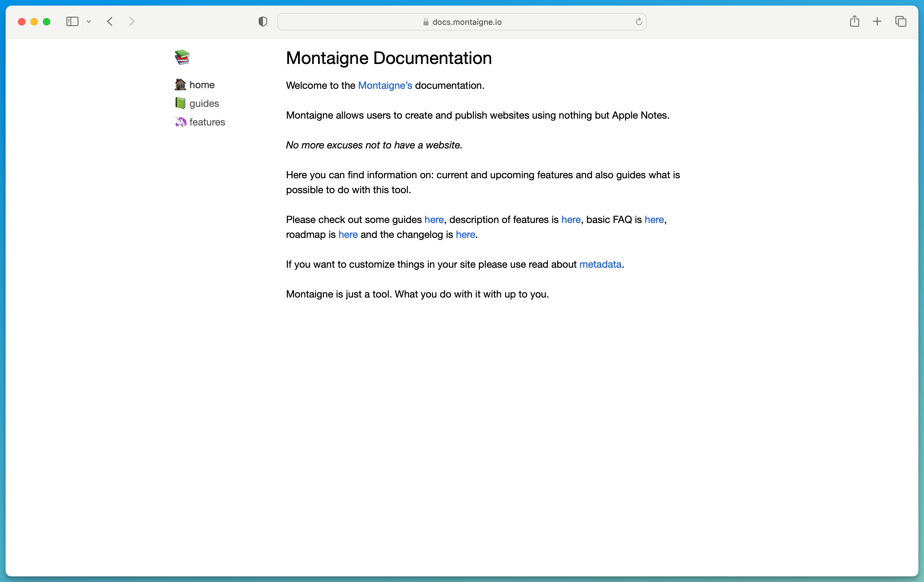Close the window with red button
Image resolution: width=924 pixels, height=582 pixels.
pos(22,22)
